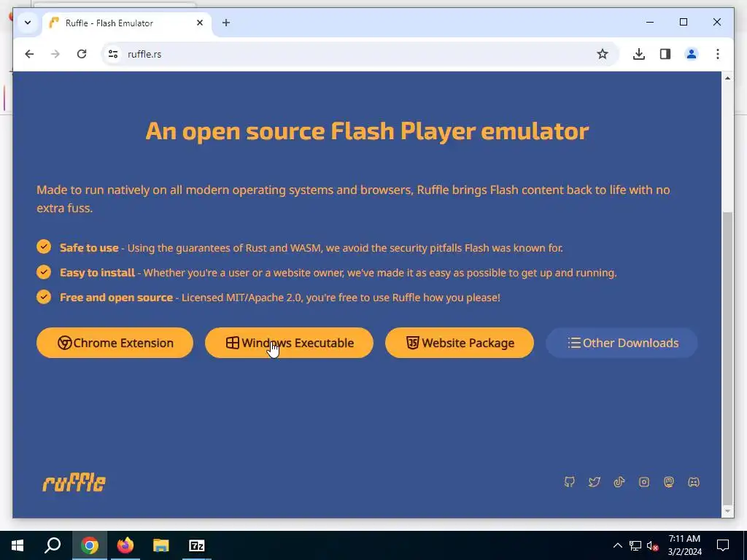The width and height of the screenshot is (747, 560).
Task: Open a new tab with plus
Action: [x=226, y=23]
